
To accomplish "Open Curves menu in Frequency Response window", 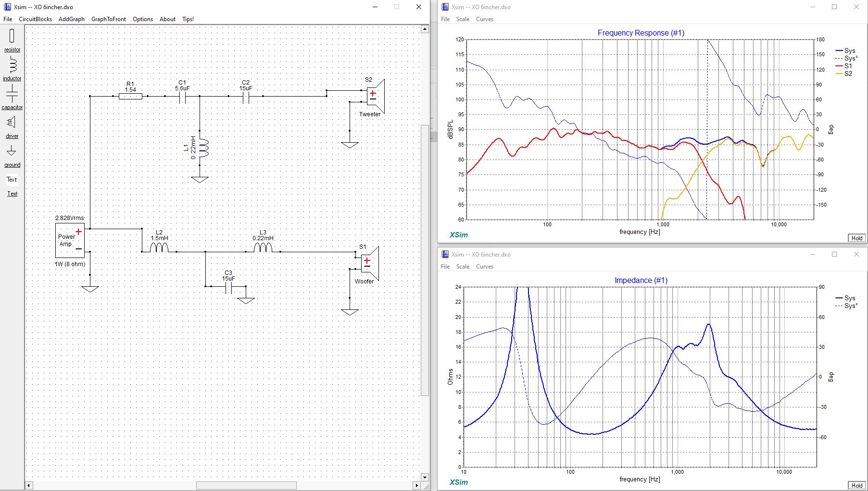I will tap(485, 19).
